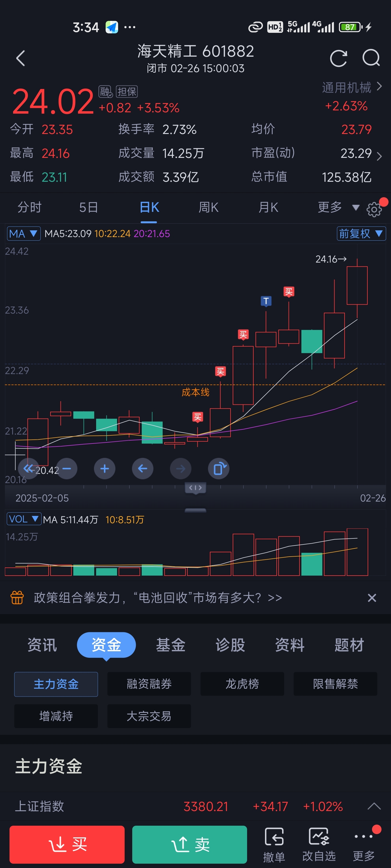Open the 龙虎榜 section

[242, 684]
